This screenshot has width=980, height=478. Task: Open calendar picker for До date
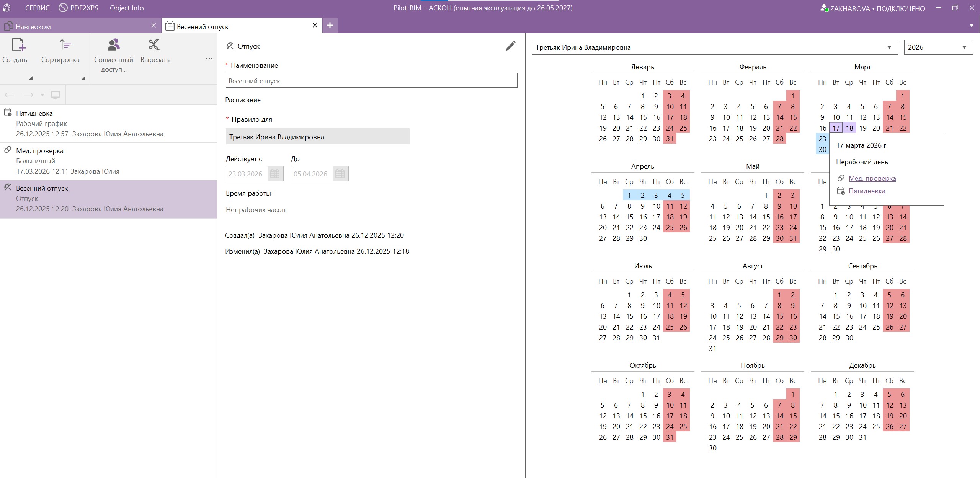(340, 174)
